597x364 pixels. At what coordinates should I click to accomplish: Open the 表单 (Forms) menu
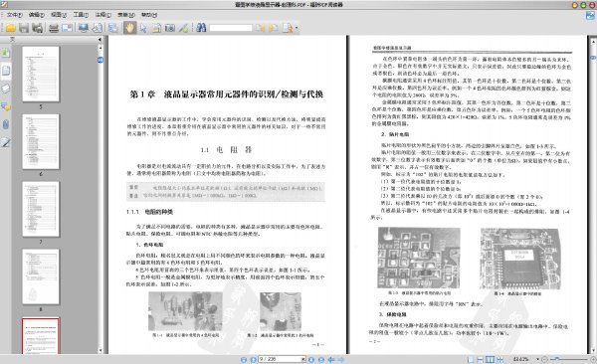(x=126, y=15)
